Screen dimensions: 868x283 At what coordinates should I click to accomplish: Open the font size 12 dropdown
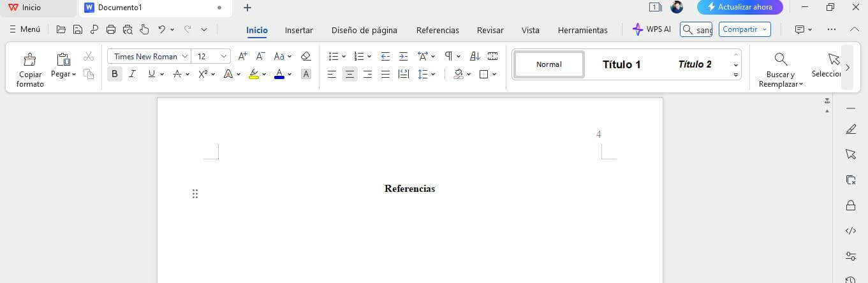[224, 56]
